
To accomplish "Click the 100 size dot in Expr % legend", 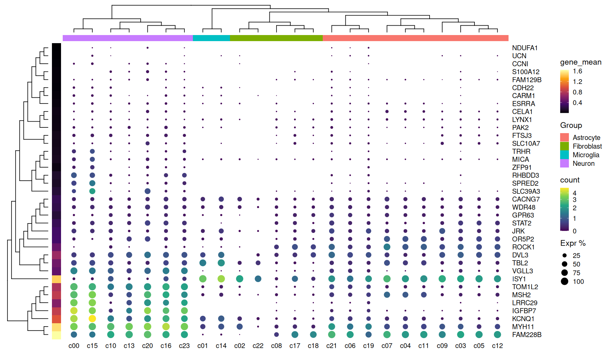I will click(565, 281).
